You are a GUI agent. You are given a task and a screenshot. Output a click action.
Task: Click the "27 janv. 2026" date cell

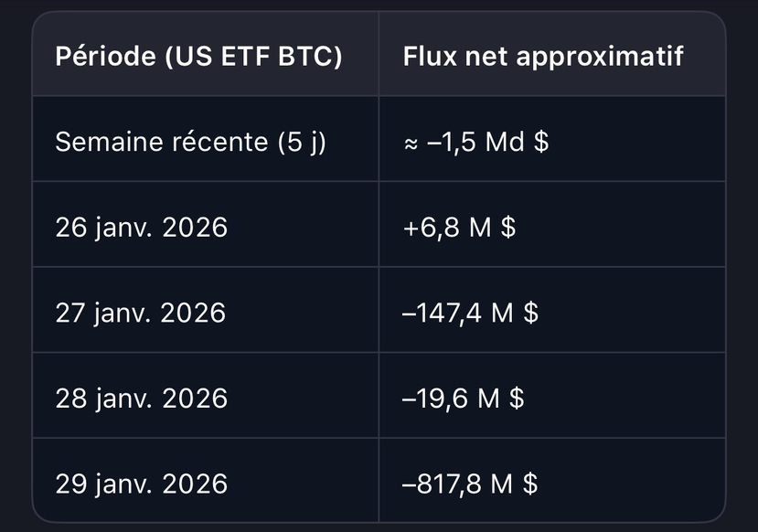141,313
